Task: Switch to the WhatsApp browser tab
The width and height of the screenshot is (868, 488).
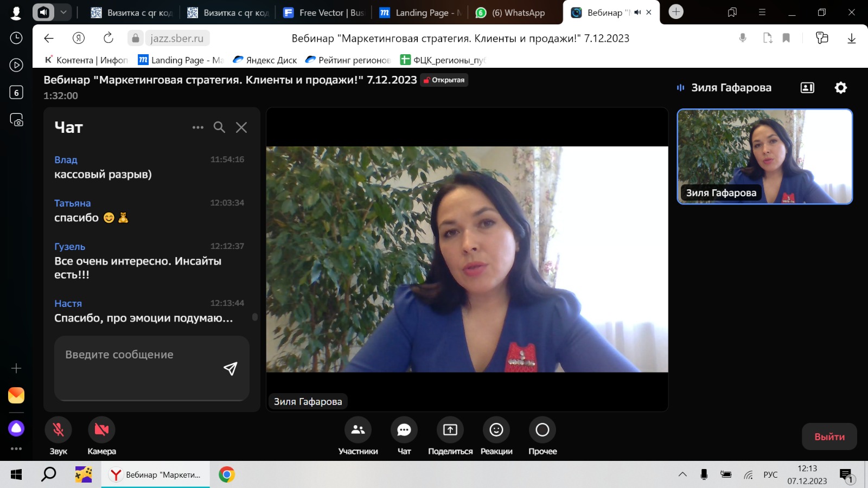Action: 510,12
